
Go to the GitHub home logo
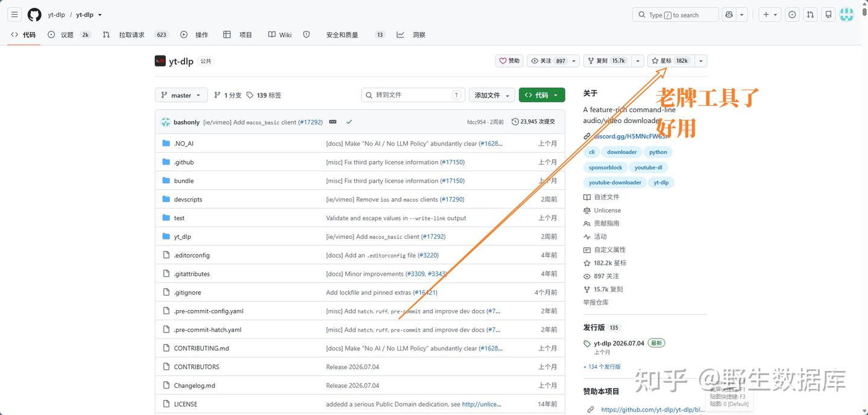[34, 14]
